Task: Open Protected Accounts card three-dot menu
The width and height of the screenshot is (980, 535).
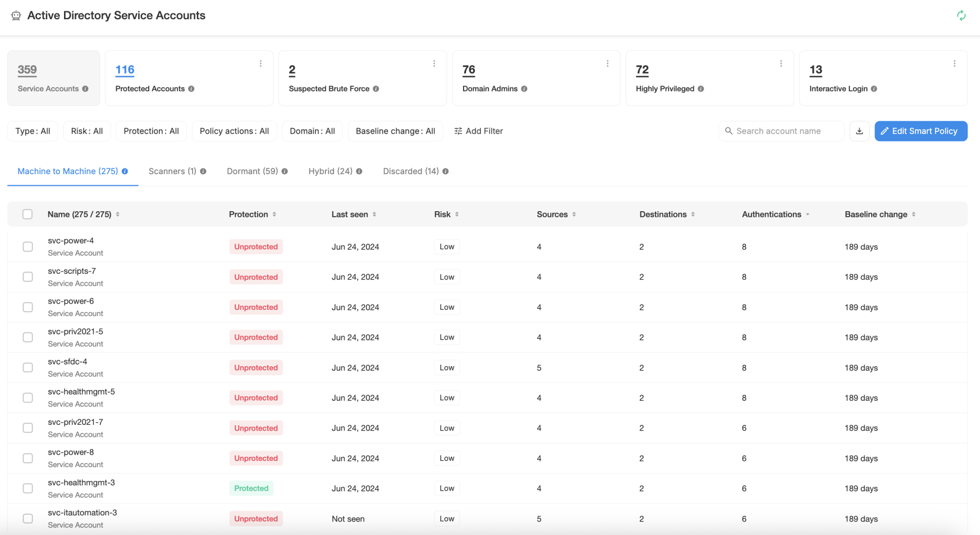Action: 260,64
